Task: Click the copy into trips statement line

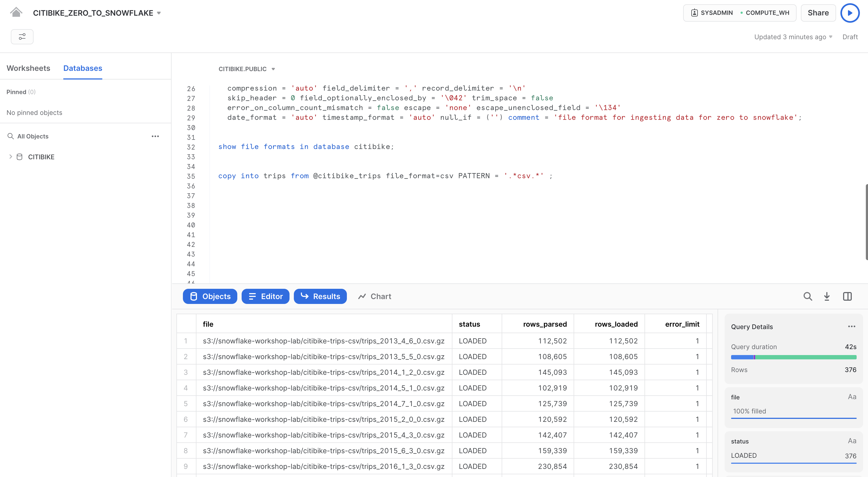Action: 385,176
